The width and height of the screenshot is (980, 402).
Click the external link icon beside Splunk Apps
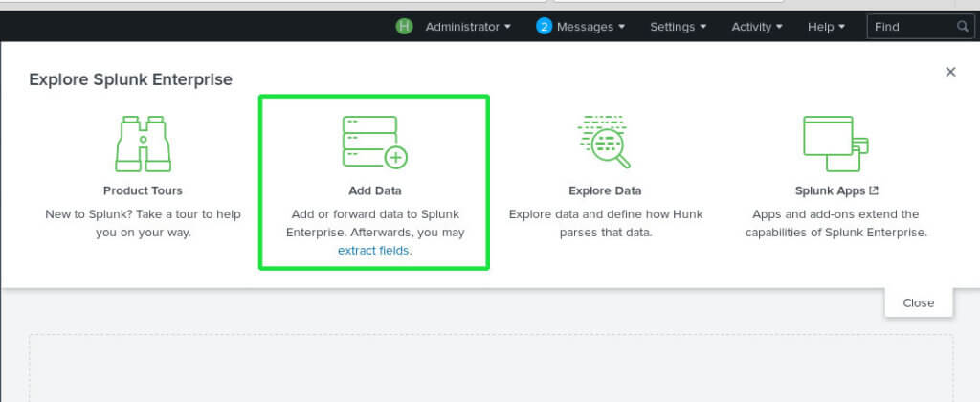pos(873,190)
